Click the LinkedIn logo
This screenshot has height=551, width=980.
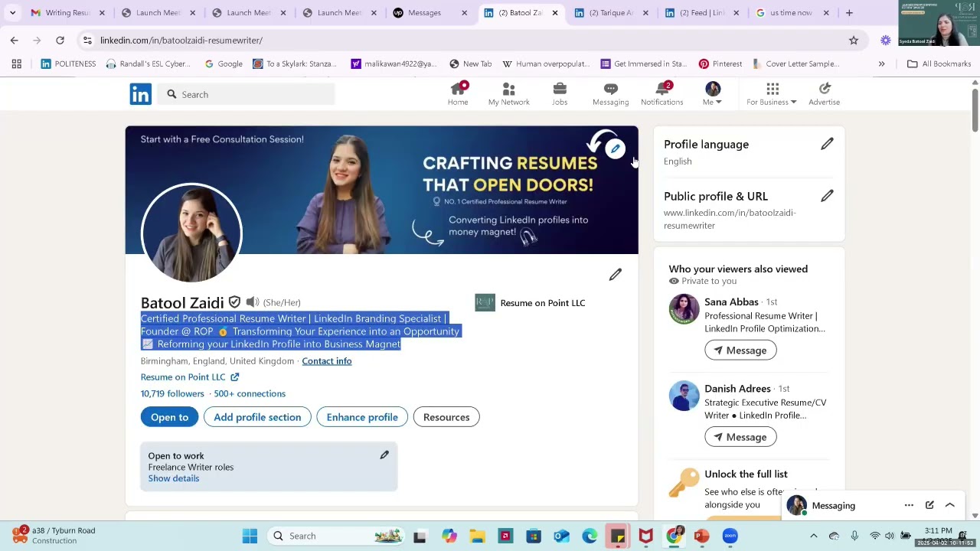(x=140, y=94)
